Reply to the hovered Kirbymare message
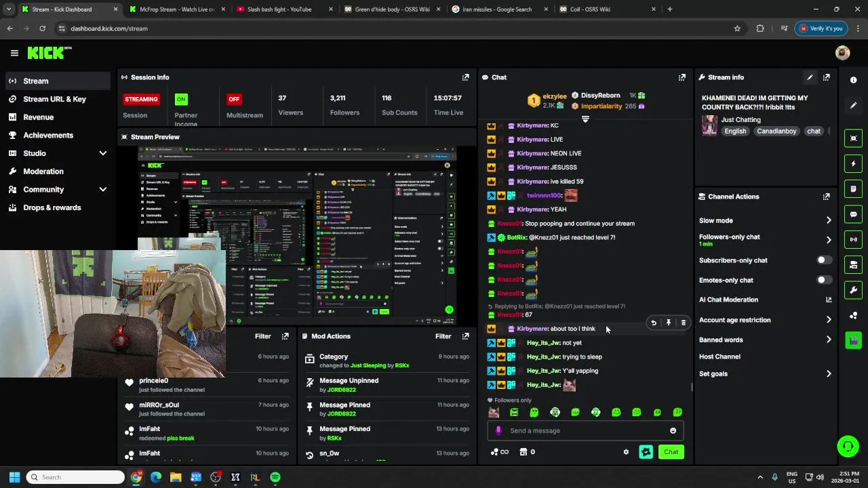This screenshot has height=488, width=868. pyautogui.click(x=654, y=323)
